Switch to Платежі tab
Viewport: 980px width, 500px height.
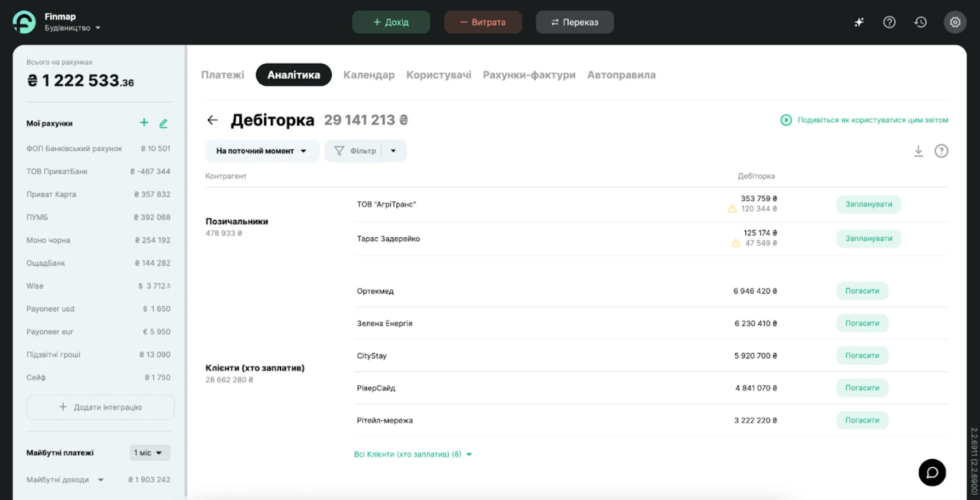[x=223, y=75]
